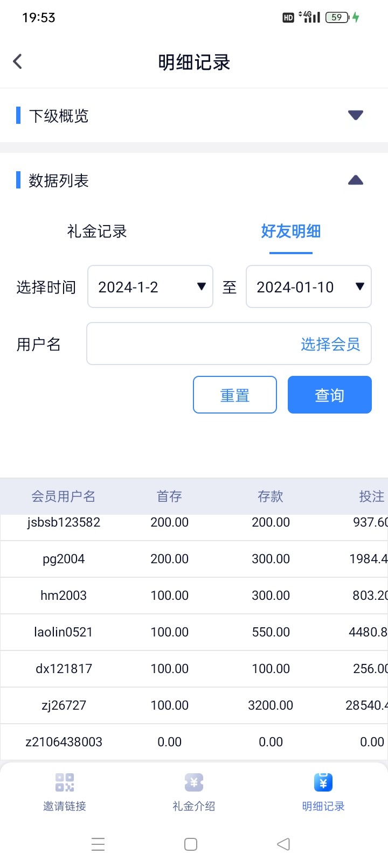Tap the 会员用户名 column header
This screenshot has width=388, height=868.
(x=64, y=496)
